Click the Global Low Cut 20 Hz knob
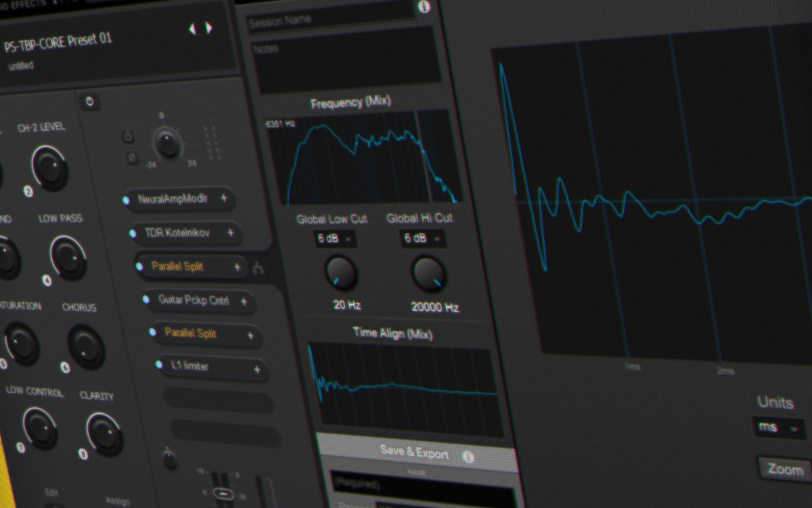Image resolution: width=812 pixels, height=508 pixels. pos(342,274)
